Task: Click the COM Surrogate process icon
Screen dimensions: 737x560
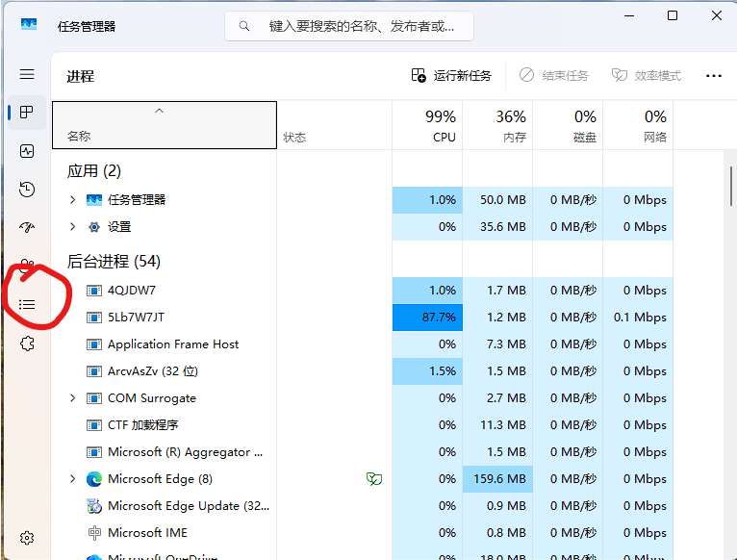Action: (94, 398)
